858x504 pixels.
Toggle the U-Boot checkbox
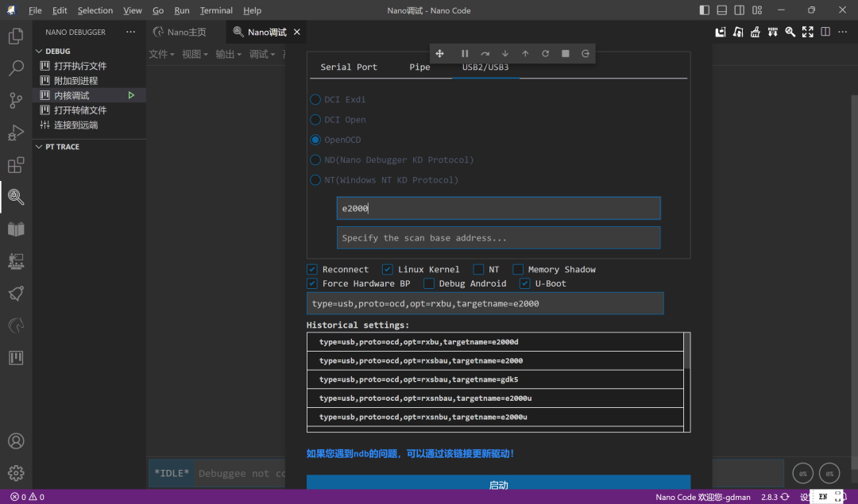point(525,283)
